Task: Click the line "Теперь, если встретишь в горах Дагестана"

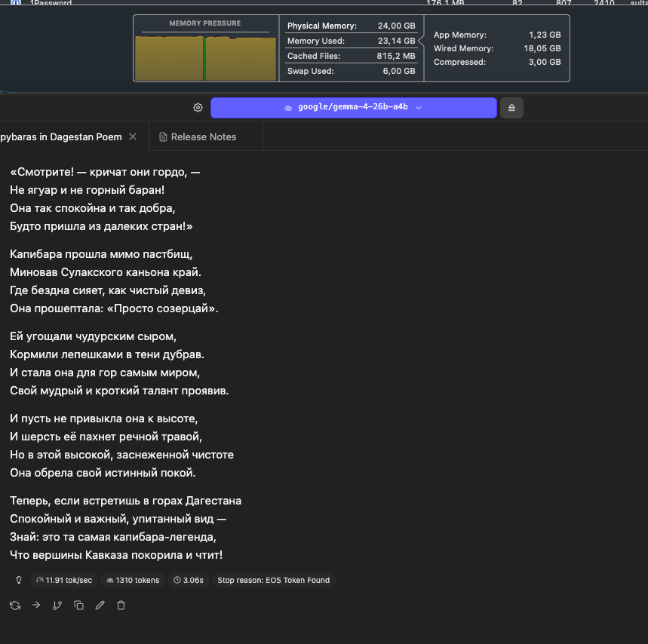Action: coord(126,501)
